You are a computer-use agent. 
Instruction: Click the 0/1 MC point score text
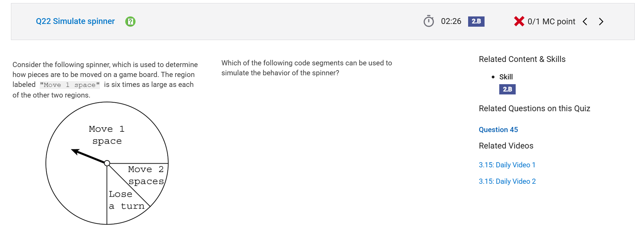click(x=551, y=22)
